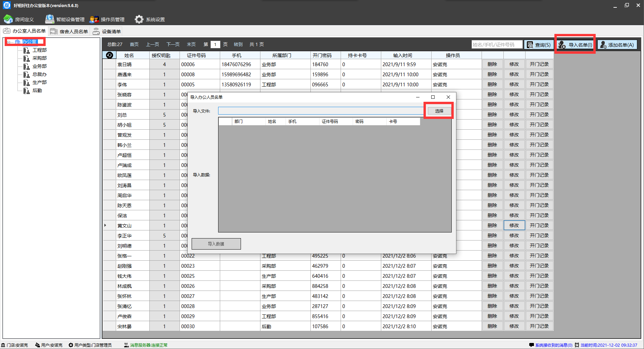The width and height of the screenshot is (644, 349).
Task: Switch to 宿舍人员名单 tab
Action: (x=69, y=31)
